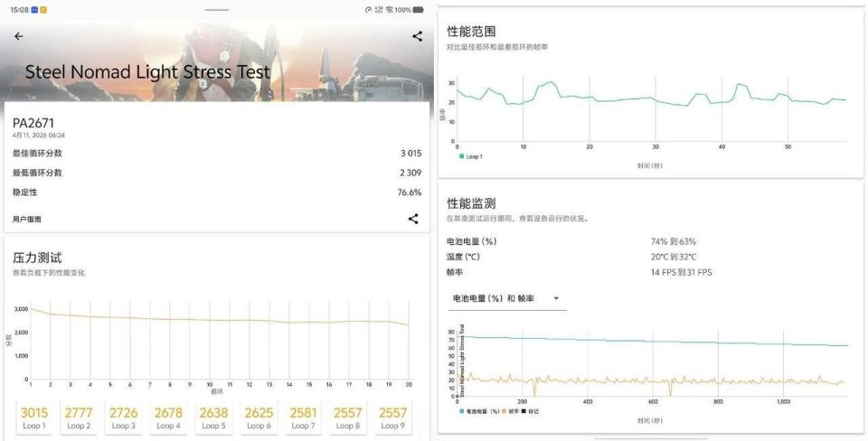Click the temperature value 20°C 到 32°C
868x441 pixels.
click(x=674, y=257)
